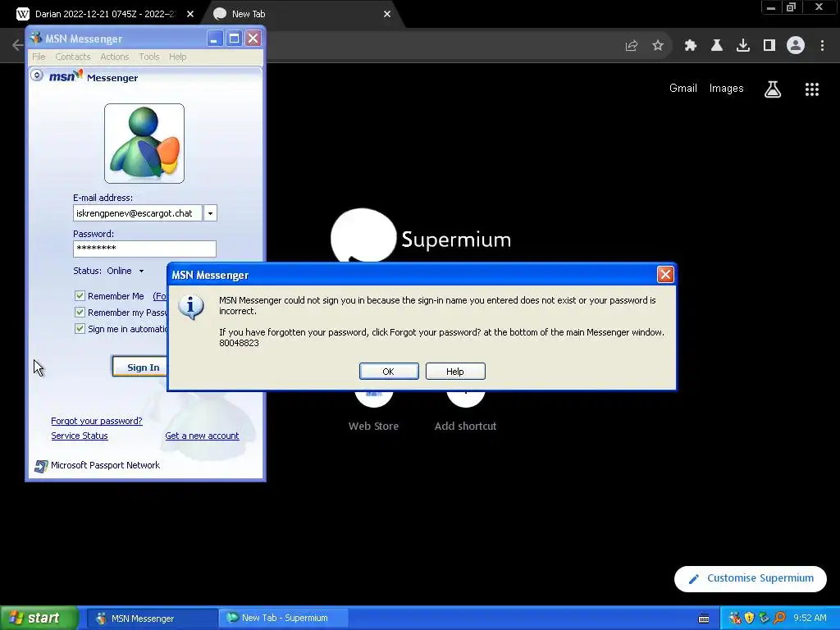Bookmark this page with the star icon
Image resolution: width=840 pixels, height=630 pixels.
point(658,46)
